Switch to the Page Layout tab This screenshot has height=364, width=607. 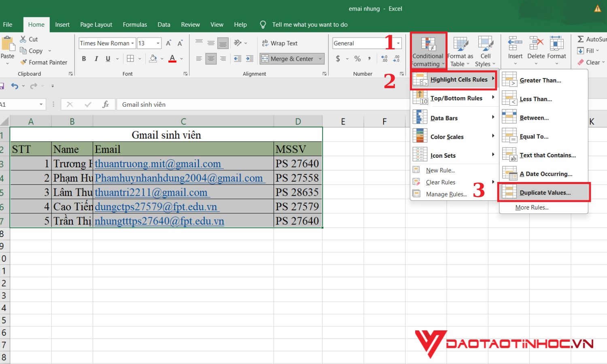96,25
